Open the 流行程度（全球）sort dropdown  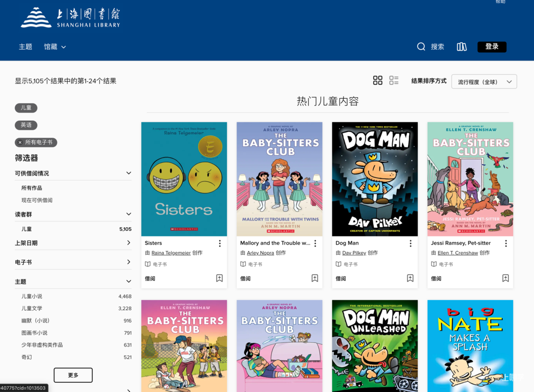tap(484, 82)
